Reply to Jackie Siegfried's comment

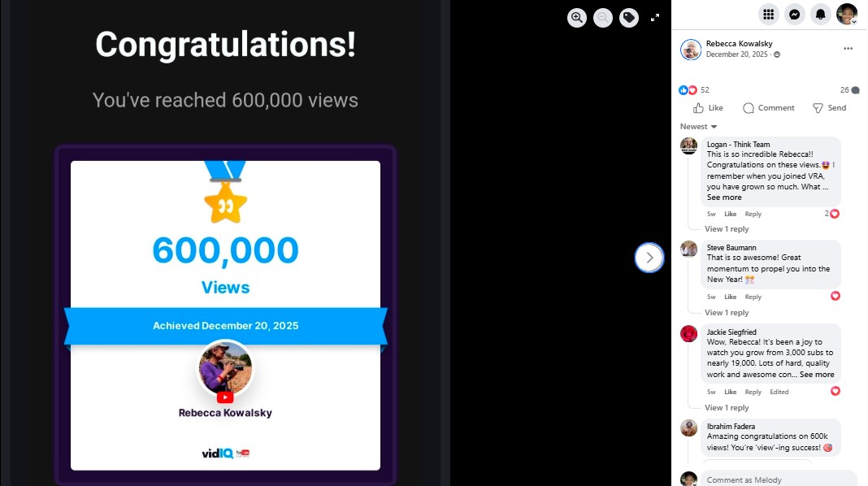pos(753,392)
